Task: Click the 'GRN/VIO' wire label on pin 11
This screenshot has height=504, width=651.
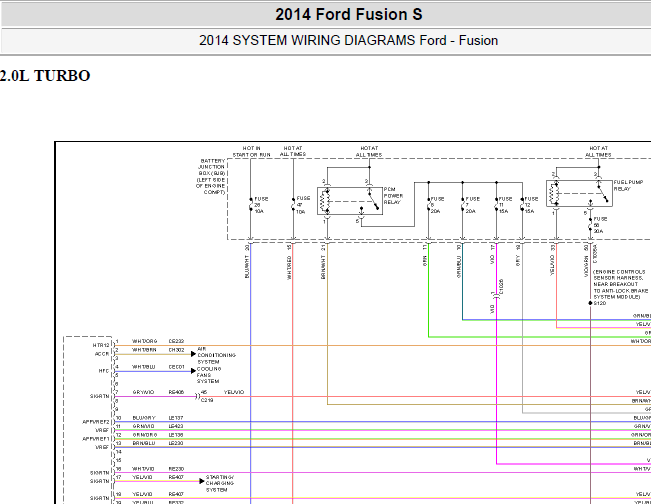Action: 143,426
